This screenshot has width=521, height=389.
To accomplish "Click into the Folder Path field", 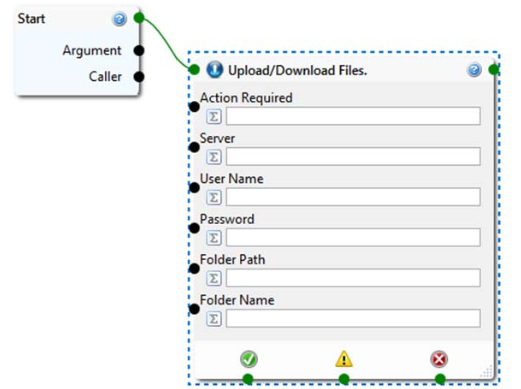I will (x=353, y=278).
